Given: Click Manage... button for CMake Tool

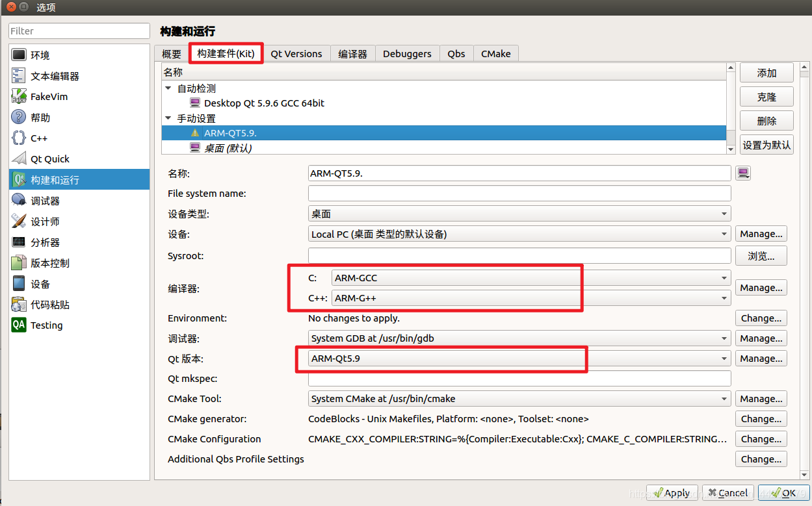Looking at the screenshot, I should pyautogui.click(x=761, y=399).
